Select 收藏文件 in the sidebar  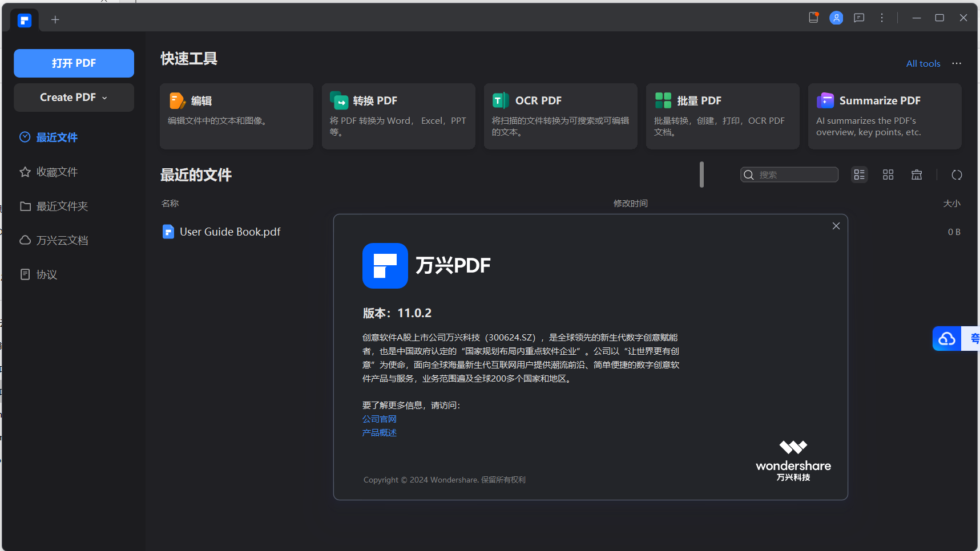[57, 172]
